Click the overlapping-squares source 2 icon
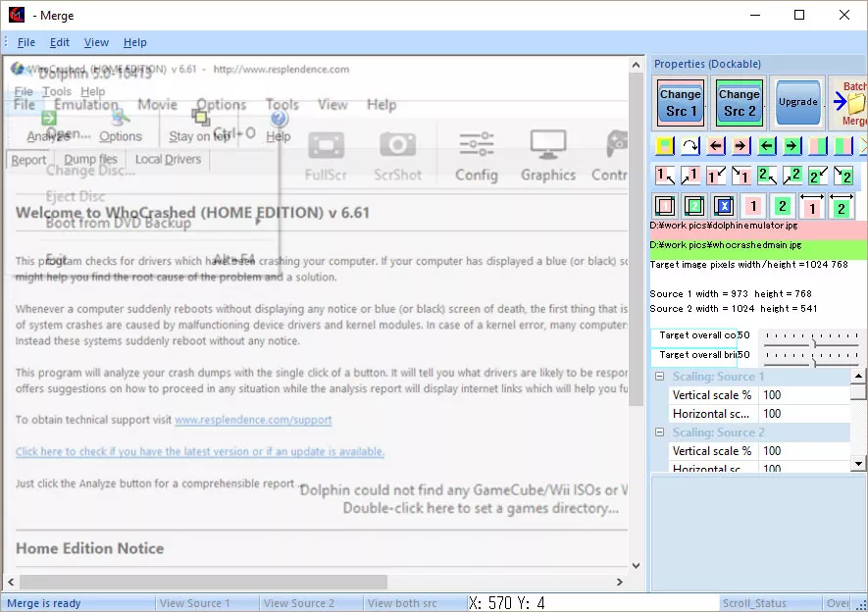 [x=694, y=206]
